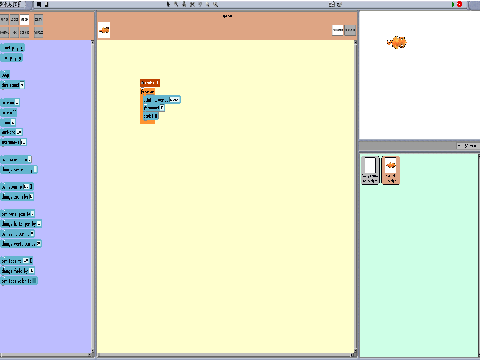Screen dimensions: 480x360
Task: Select the dark red hat block in the script
Action: click(150, 83)
